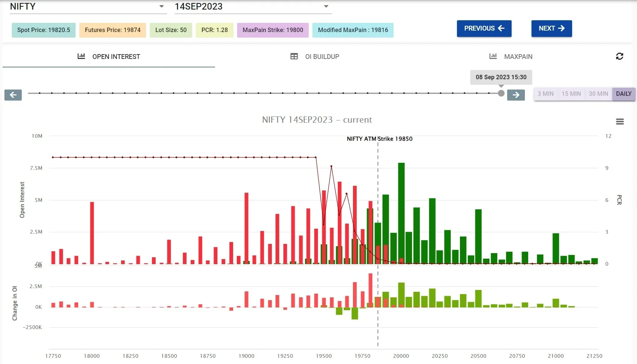Viewport: 637px width, 364px height.
Task: Click the bar chart icon beside OPEN INTEREST
Action: click(x=81, y=56)
